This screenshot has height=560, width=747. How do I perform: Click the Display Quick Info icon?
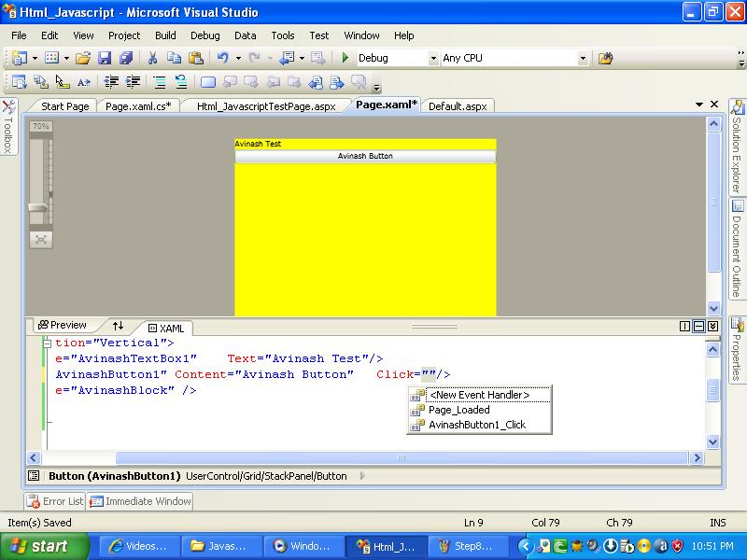tap(63, 82)
